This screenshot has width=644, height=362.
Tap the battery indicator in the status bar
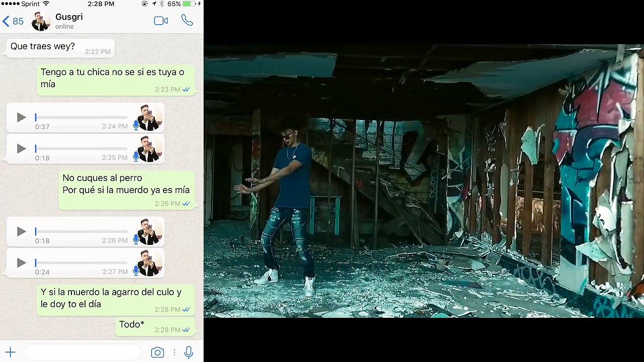[190, 4]
